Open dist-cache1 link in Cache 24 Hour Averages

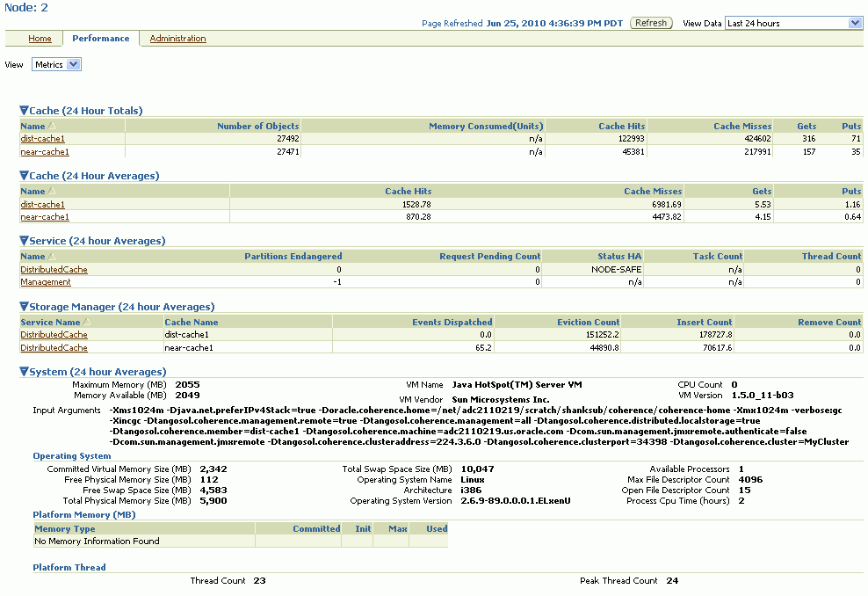coord(43,205)
